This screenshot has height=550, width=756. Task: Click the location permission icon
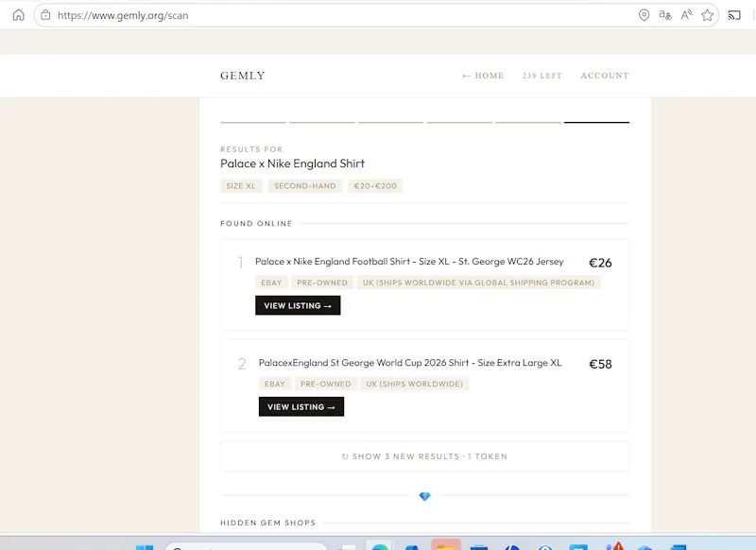[644, 15]
